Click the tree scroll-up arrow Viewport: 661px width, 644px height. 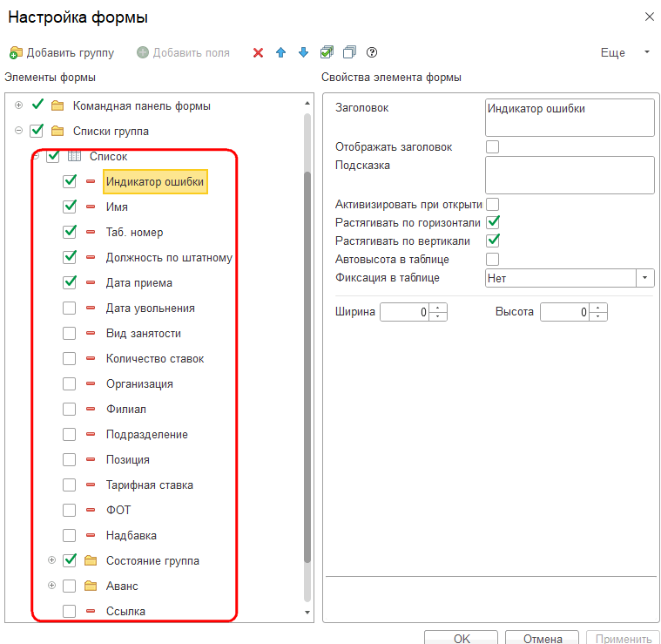[x=307, y=104]
